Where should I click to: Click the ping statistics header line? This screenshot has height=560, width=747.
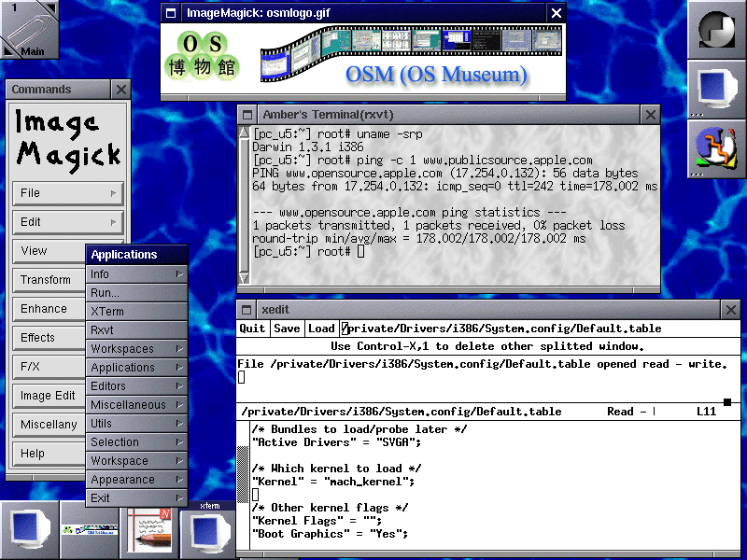(x=409, y=213)
